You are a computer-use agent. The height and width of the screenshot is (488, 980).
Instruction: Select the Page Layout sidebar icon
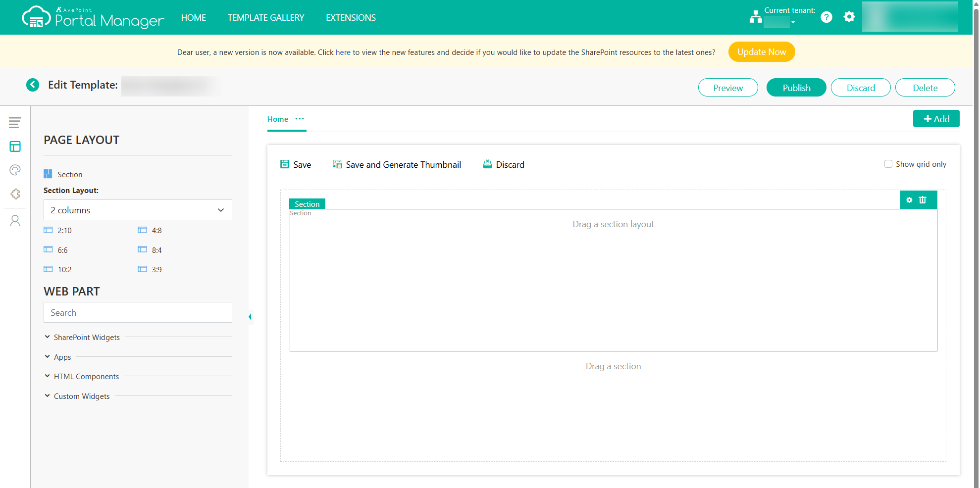15,146
